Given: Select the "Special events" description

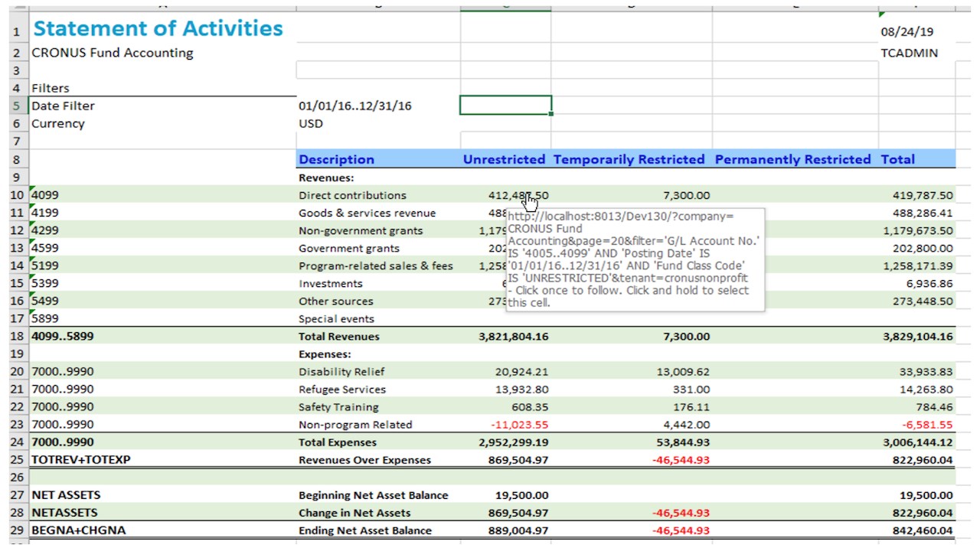Looking at the screenshot, I should pos(336,318).
